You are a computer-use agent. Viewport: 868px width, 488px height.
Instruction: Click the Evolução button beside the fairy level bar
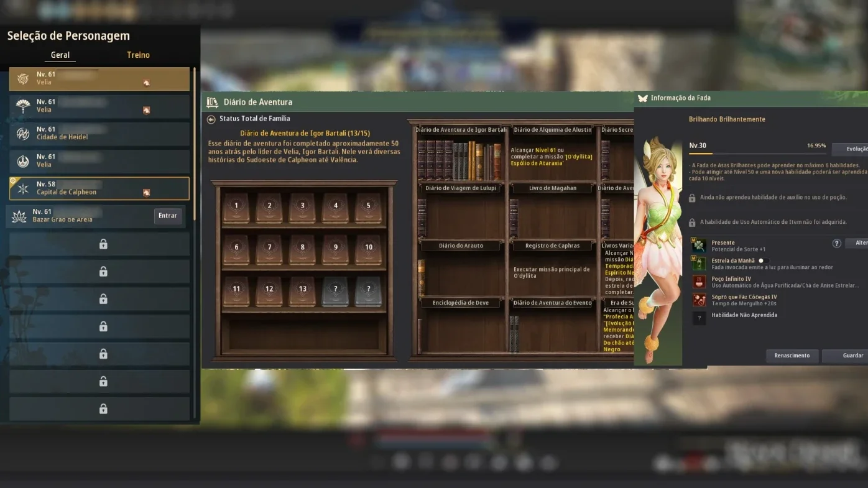850,149
